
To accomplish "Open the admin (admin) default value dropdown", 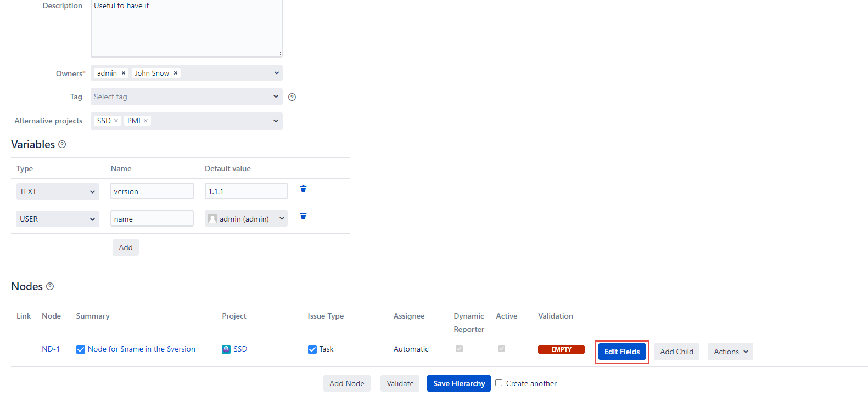I will pos(246,219).
